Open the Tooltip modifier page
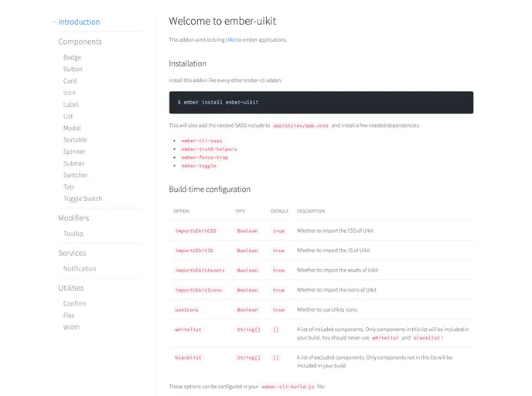Viewport: 532px width, 396px height. [73, 234]
